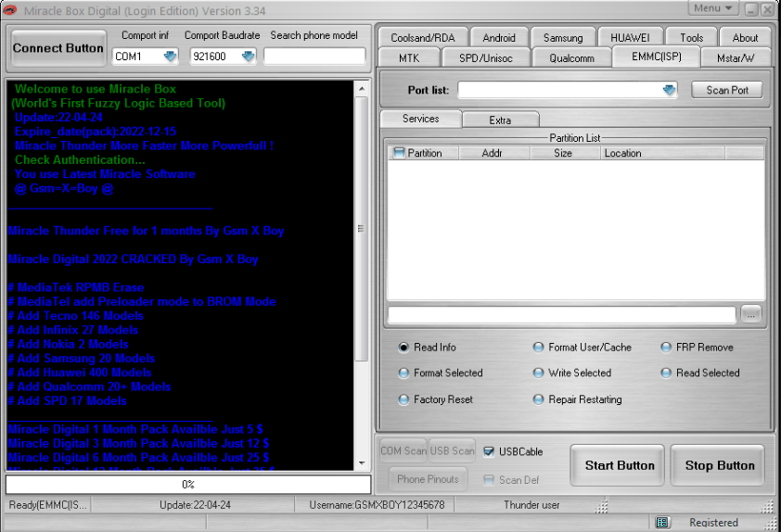Expand the Port list dropdown
Image resolution: width=781 pixels, height=532 pixels.
click(669, 90)
